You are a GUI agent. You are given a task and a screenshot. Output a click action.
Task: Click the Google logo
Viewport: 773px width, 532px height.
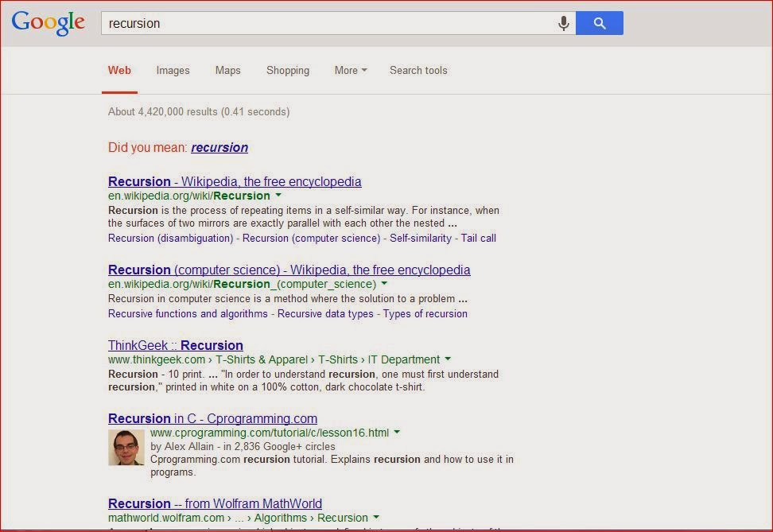pos(48,23)
